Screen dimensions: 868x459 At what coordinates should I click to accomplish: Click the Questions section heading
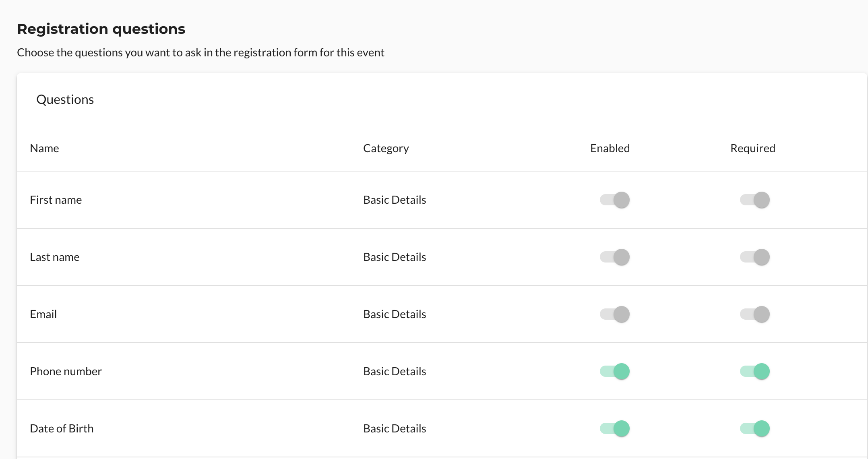click(65, 99)
